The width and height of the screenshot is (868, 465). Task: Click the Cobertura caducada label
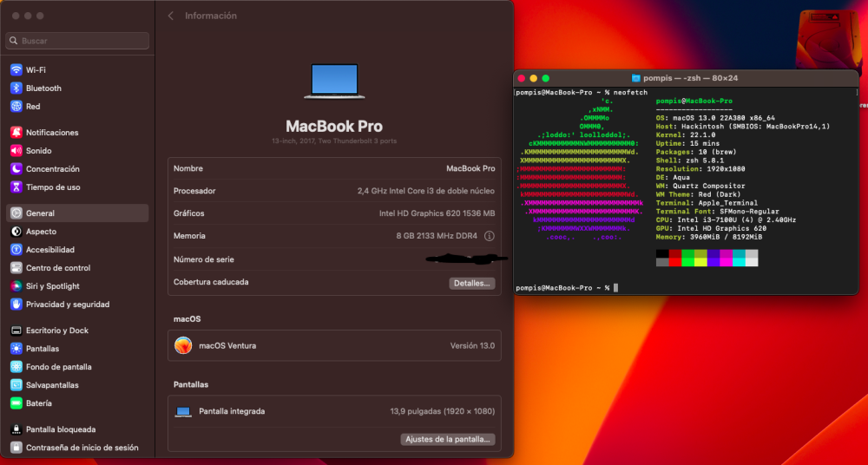[x=211, y=282]
